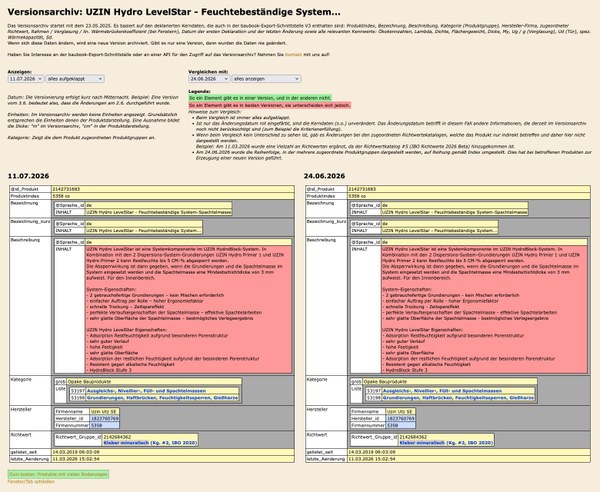Open 'Ausgleichs-, Nivellier-, Füll- und Spachtelmassen' link in 24.06.2026 table

pos(442,391)
